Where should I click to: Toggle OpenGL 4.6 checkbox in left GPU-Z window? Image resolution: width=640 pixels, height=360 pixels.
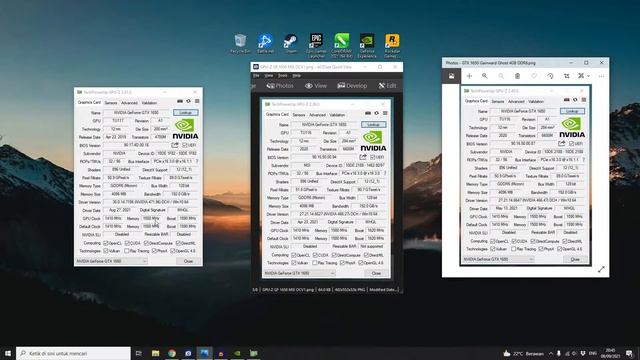click(172, 251)
